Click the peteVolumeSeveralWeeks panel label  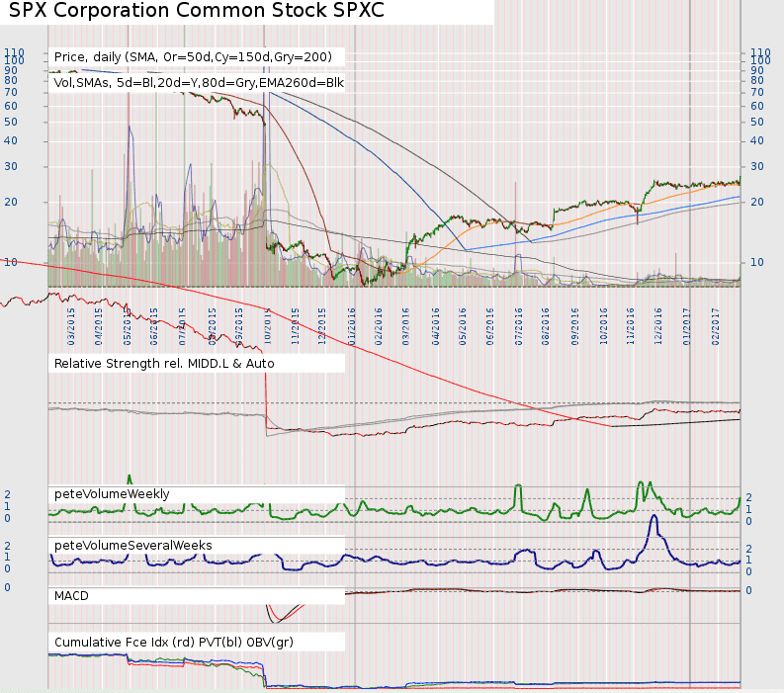pos(133,545)
